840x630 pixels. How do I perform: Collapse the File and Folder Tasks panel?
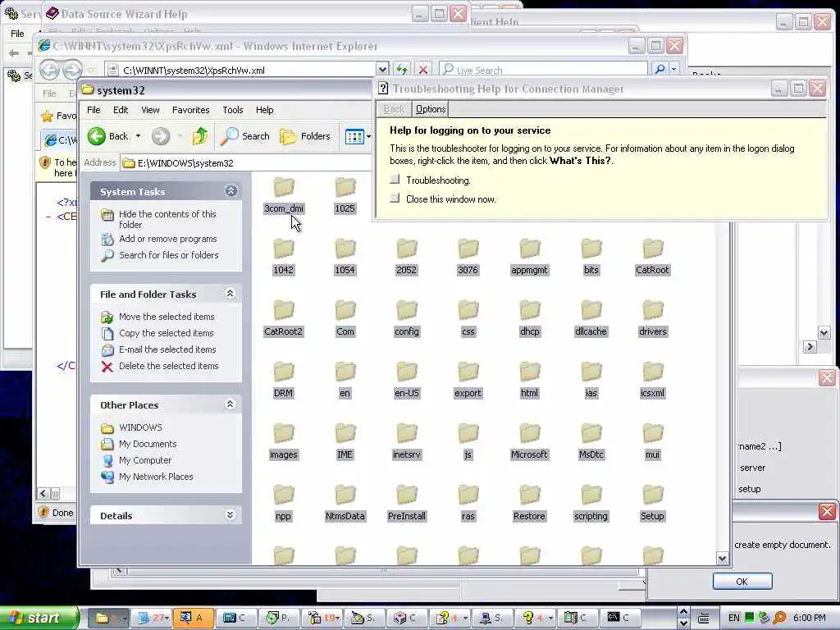click(231, 294)
